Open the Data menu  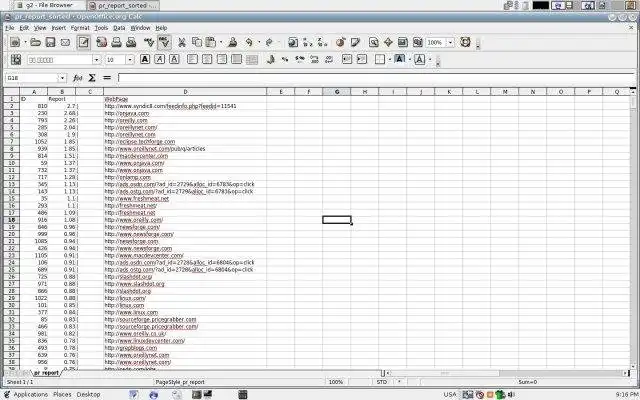[119, 28]
